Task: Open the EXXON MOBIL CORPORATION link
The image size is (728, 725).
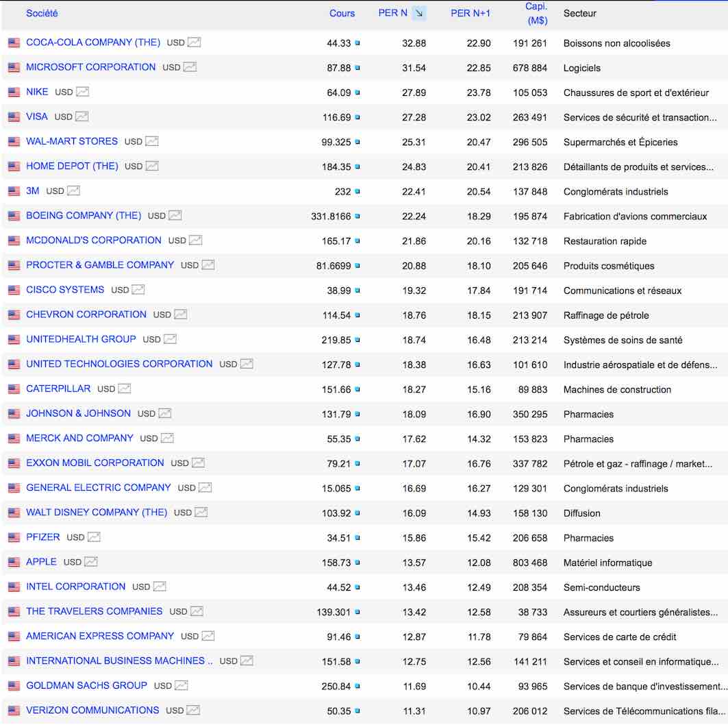Action: point(95,463)
